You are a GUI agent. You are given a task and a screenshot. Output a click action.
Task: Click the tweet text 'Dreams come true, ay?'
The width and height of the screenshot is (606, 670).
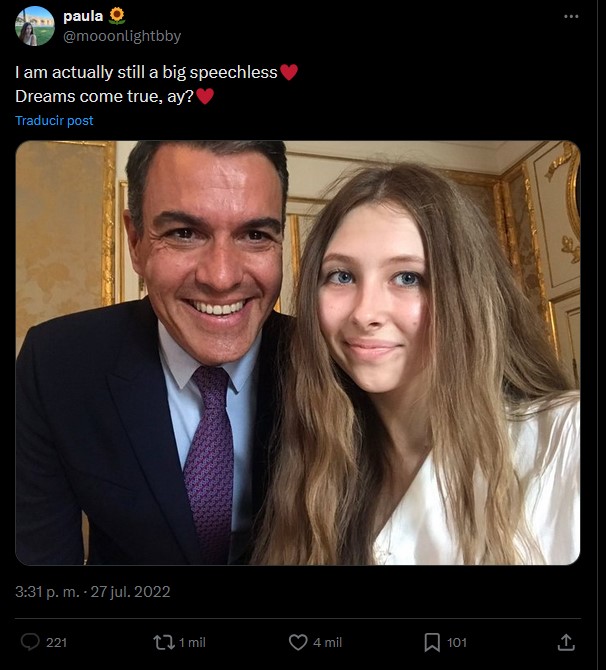pos(104,96)
